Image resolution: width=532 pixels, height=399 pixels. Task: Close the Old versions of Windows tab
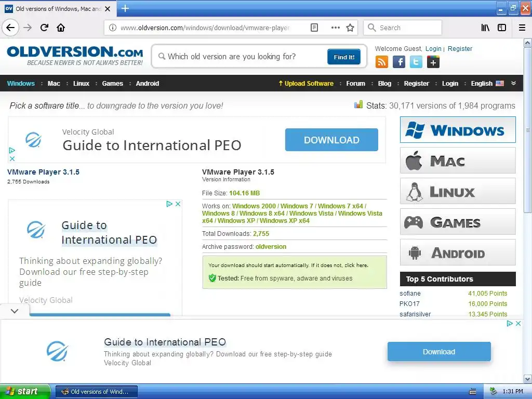[108, 9]
